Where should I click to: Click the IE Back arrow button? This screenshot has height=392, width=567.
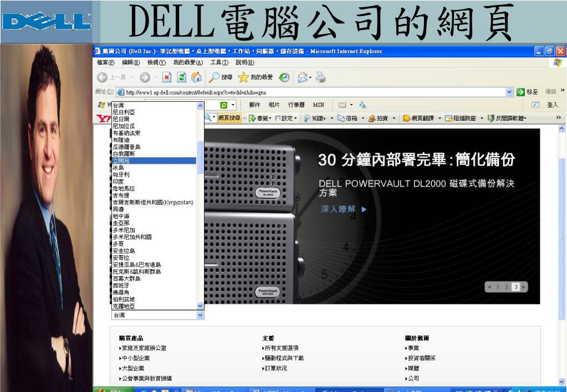(x=103, y=77)
